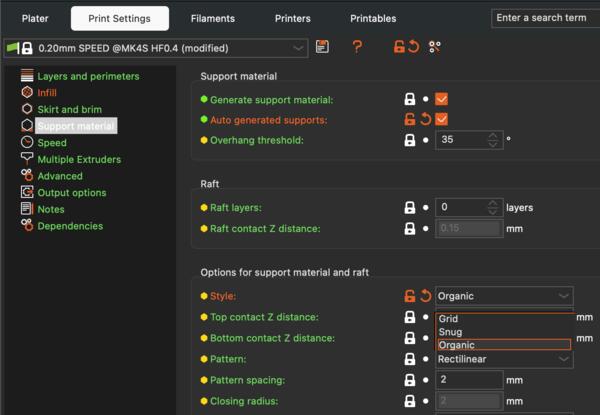
Task: Click the Speed clock icon in sidebar
Action: 27,142
